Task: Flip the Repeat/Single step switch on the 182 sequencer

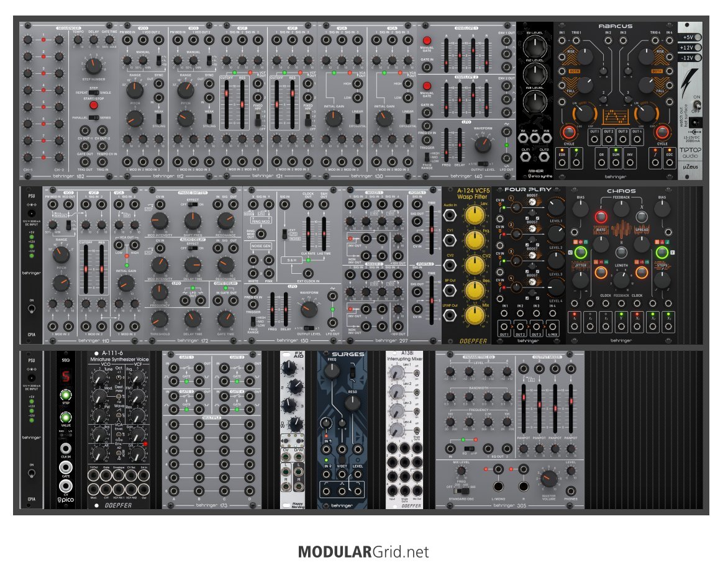Action: (x=93, y=93)
